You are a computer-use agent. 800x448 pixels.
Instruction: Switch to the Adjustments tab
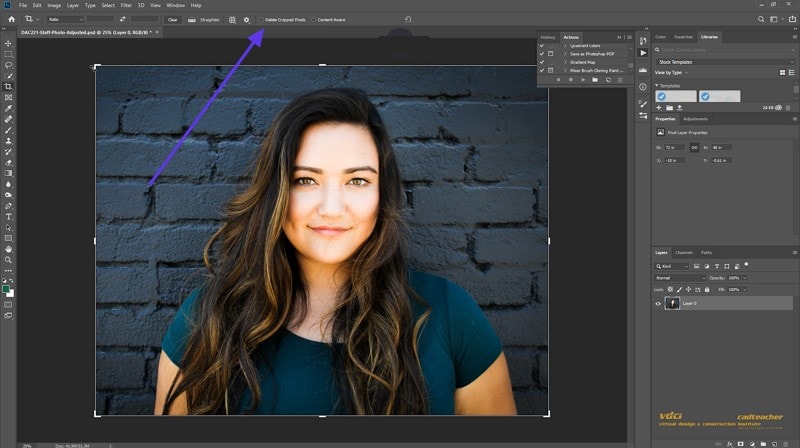[695, 119]
